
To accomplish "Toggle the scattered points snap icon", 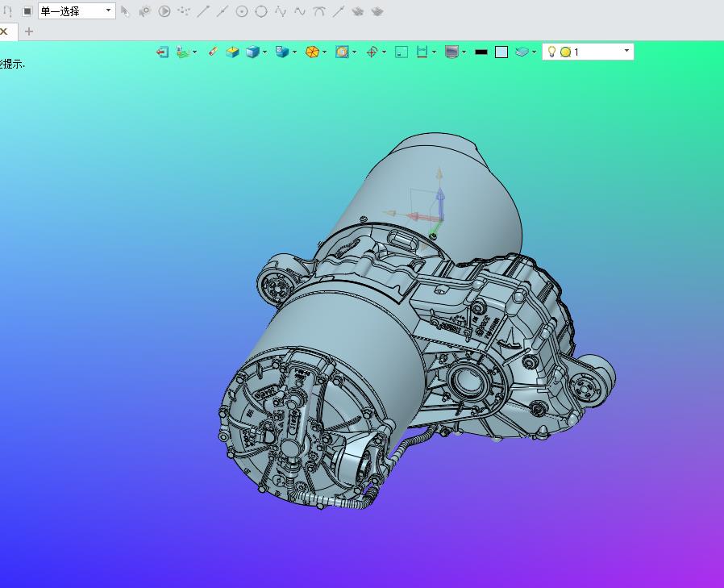I will coord(184,11).
